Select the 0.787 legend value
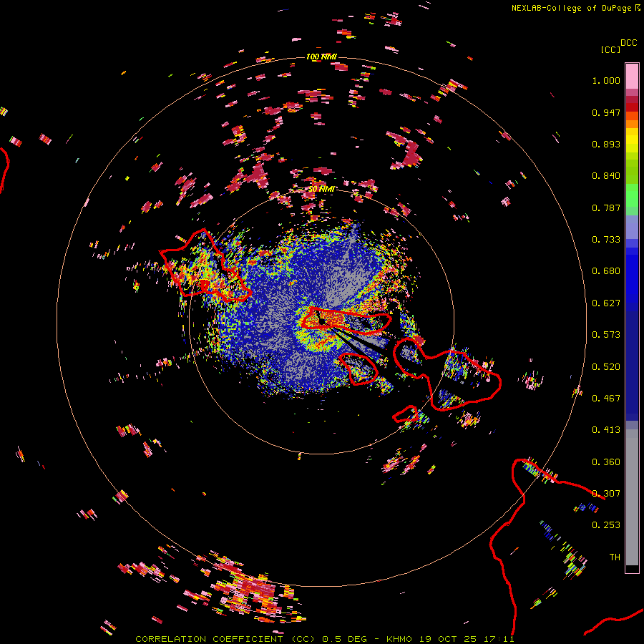Screen dimensions: 644x644 coord(606,208)
